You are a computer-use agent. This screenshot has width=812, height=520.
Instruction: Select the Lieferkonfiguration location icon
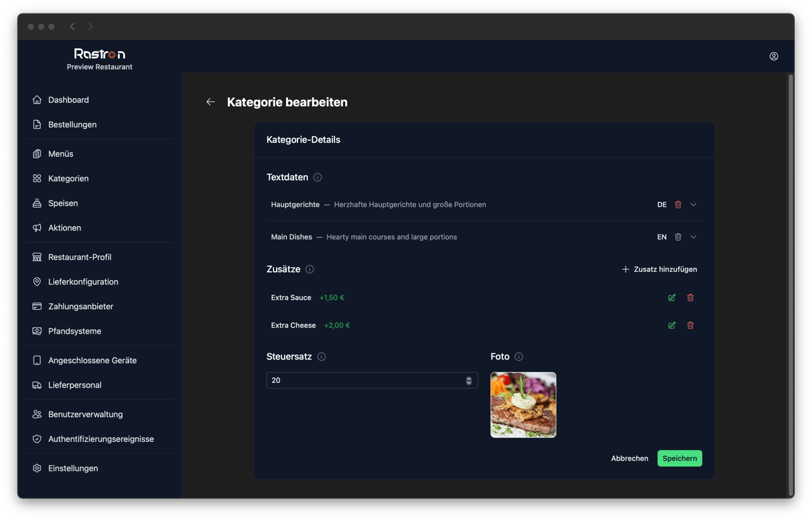[x=37, y=281]
